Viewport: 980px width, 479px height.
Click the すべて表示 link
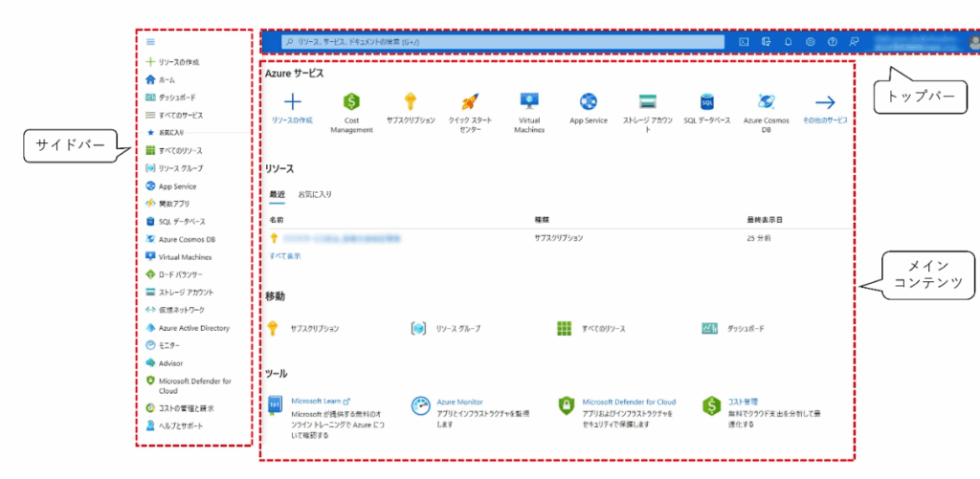(x=285, y=256)
